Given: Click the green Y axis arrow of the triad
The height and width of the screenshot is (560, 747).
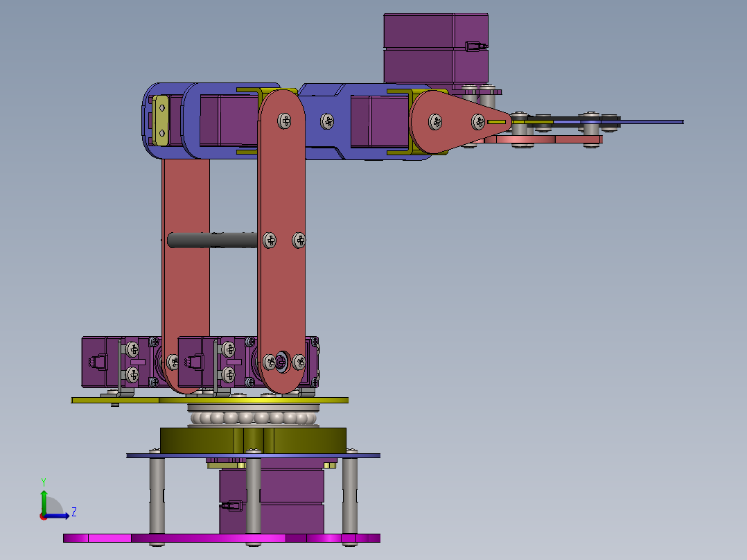Looking at the screenshot, I should pos(44,502).
